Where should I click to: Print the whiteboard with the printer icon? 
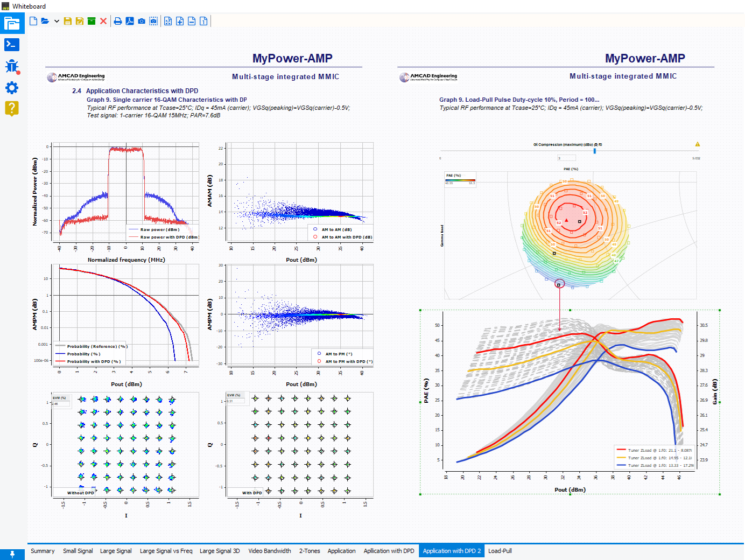pos(118,21)
